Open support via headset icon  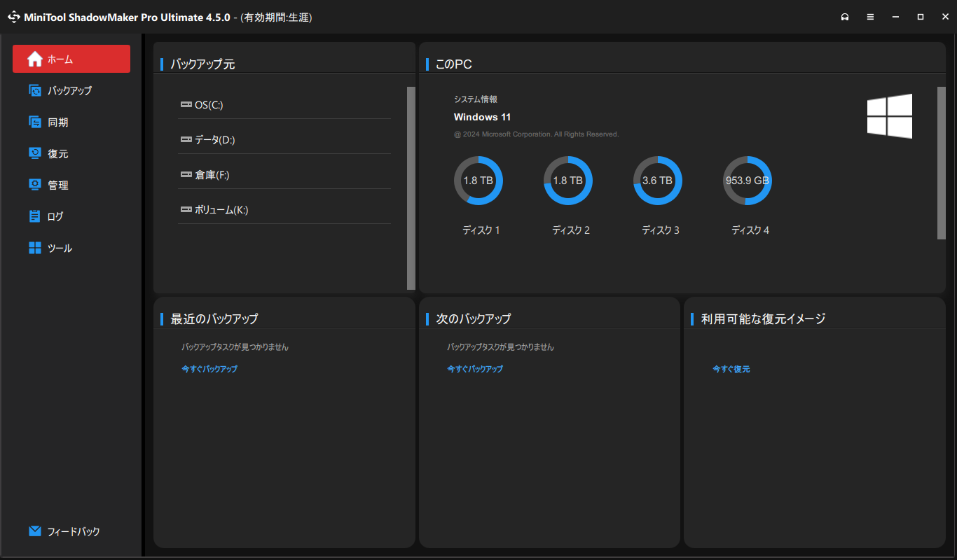coord(845,17)
